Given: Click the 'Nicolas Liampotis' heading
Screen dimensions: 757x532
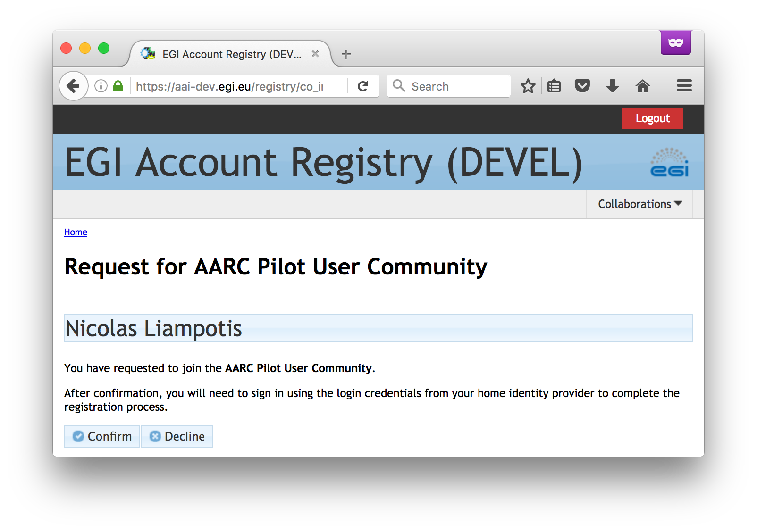Looking at the screenshot, I should click(x=153, y=328).
